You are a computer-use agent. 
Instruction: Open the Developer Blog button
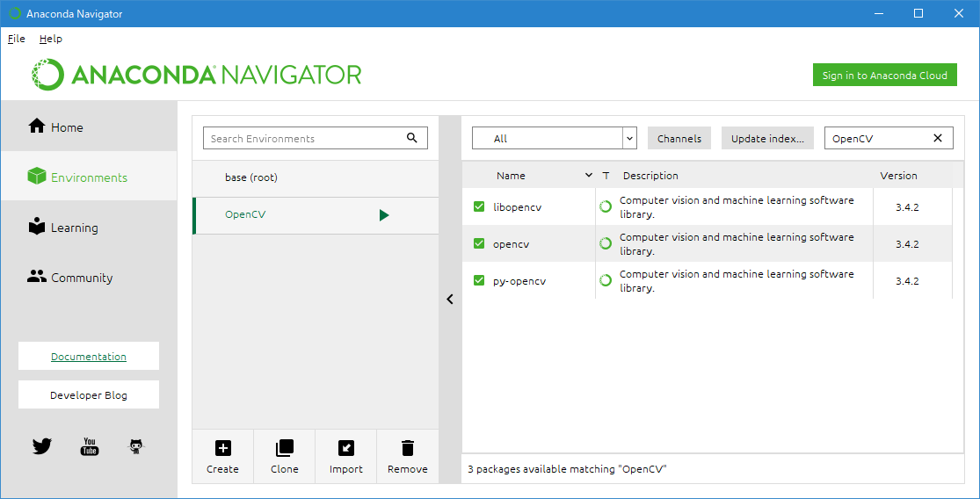tap(89, 394)
